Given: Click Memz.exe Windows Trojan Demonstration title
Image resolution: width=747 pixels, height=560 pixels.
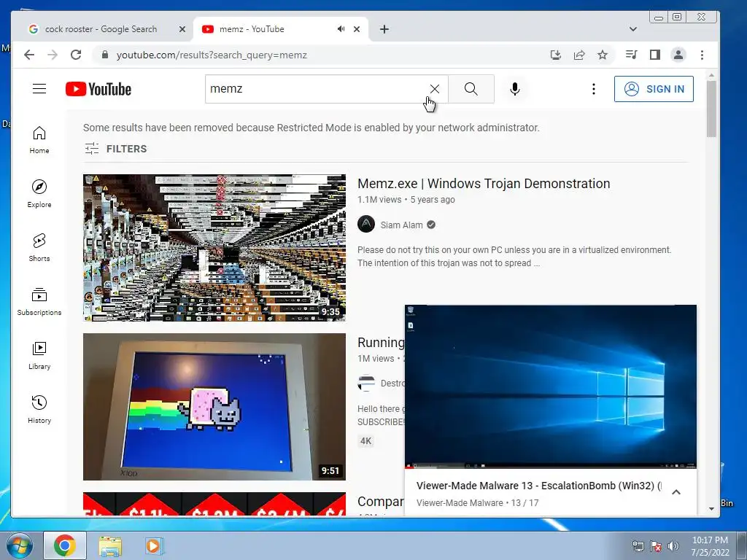Looking at the screenshot, I should pos(484,184).
